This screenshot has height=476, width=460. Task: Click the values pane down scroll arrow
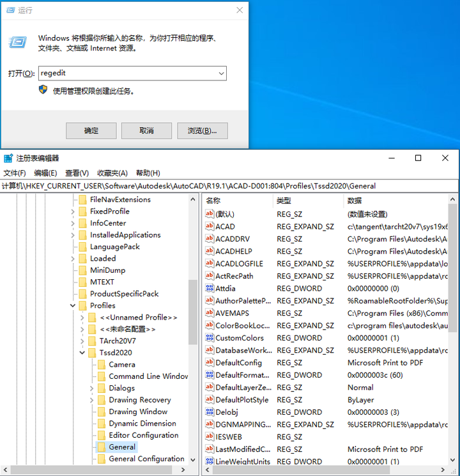(452, 460)
